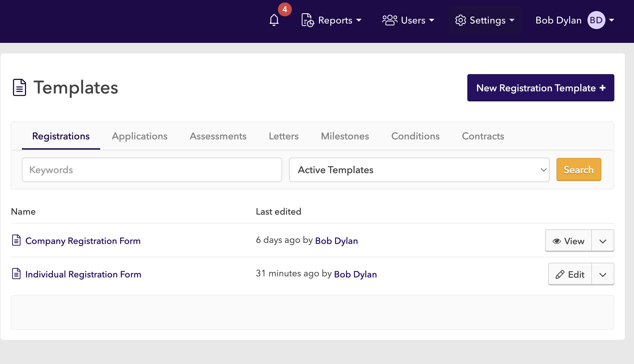The image size is (634, 364).
Task: Click the Settings gear icon
Action: point(460,20)
